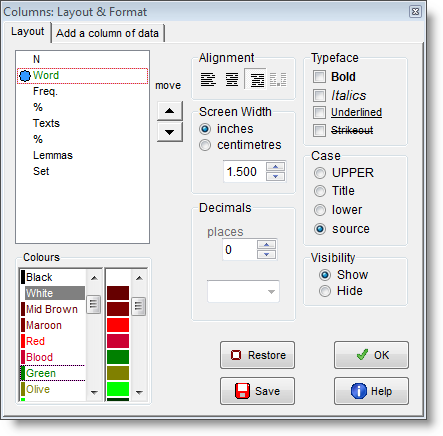Pick the bright lime colour swatch

(x=118, y=389)
